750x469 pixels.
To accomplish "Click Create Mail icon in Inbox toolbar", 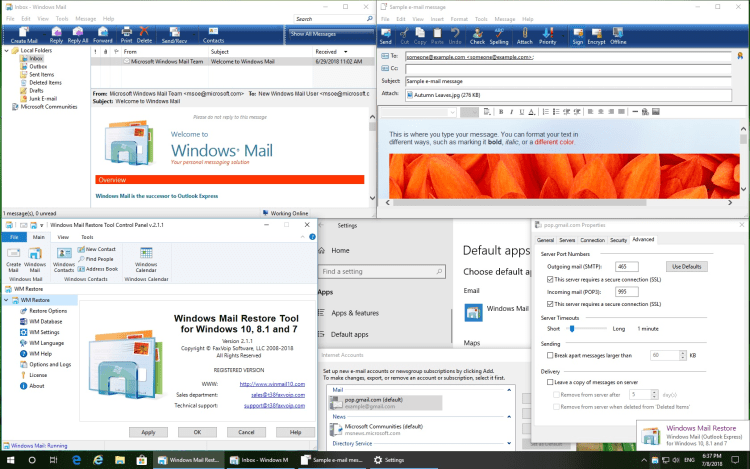I will click(x=23, y=33).
